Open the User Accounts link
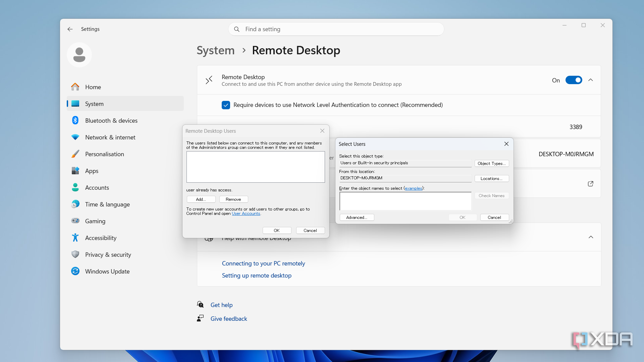 click(x=246, y=214)
